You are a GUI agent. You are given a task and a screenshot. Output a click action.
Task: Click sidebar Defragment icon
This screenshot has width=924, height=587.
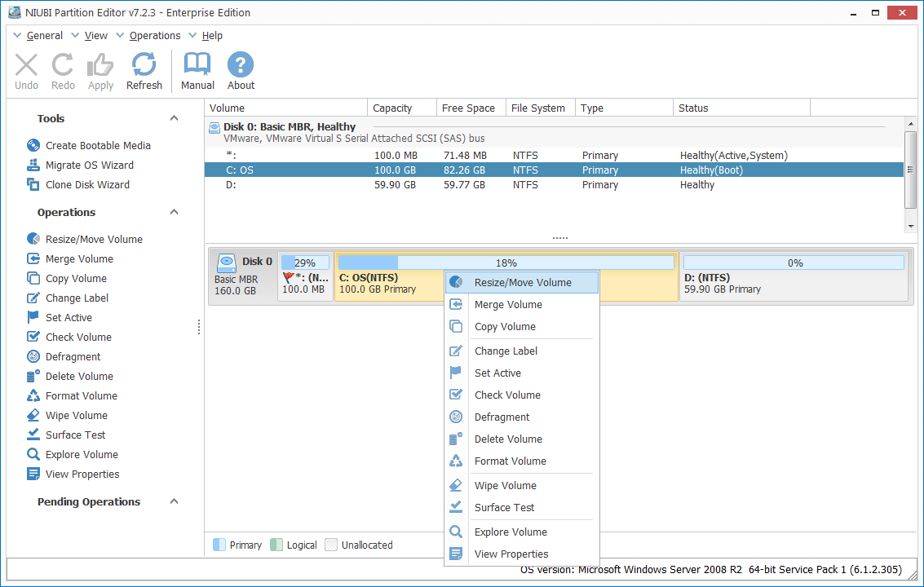pos(33,356)
